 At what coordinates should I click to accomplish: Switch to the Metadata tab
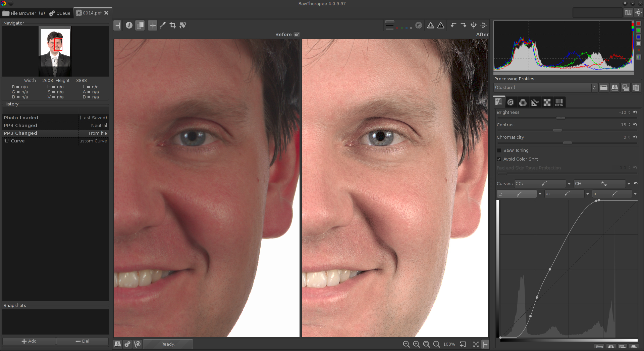coord(559,102)
